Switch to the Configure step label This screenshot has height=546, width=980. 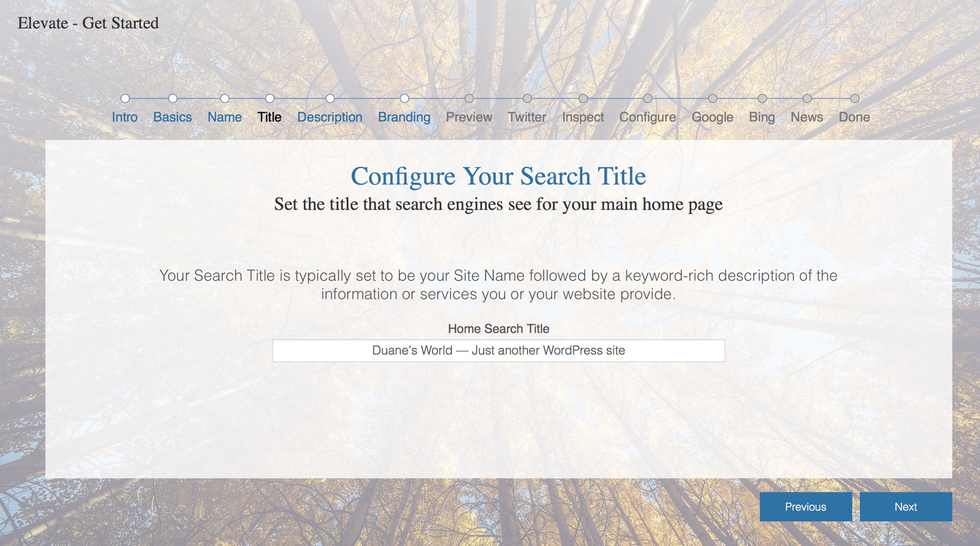pos(648,117)
